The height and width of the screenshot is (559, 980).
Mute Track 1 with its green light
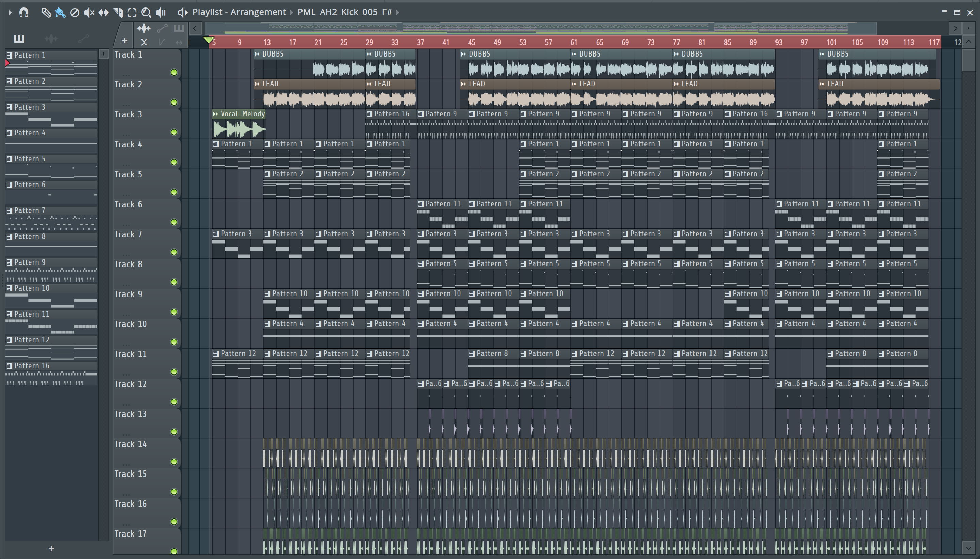174,72
